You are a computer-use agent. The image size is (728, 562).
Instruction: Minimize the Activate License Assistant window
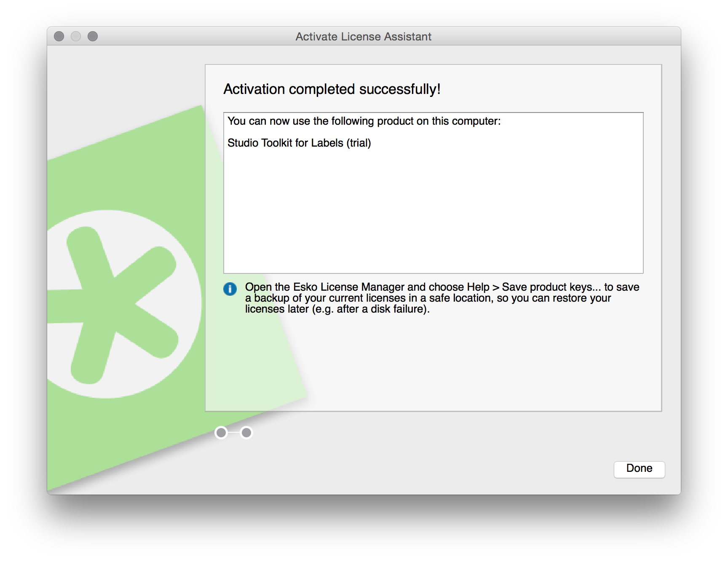pyautogui.click(x=76, y=37)
